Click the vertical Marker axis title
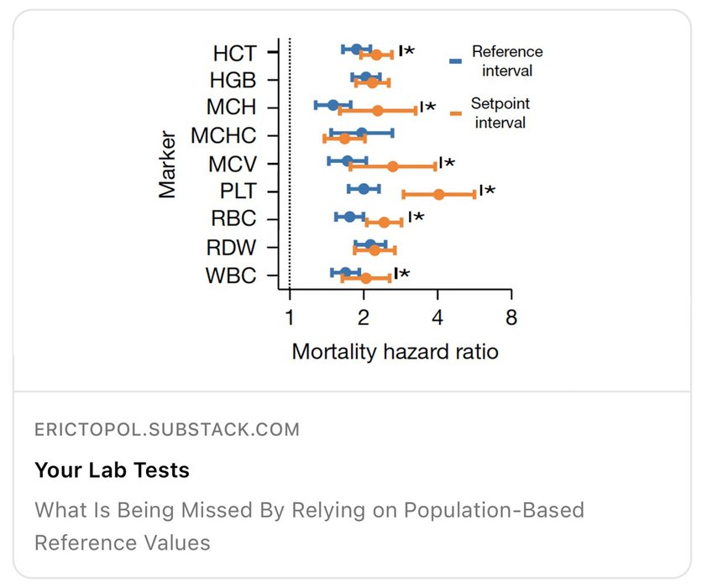Viewport: 702px width, 588px height. pyautogui.click(x=168, y=164)
